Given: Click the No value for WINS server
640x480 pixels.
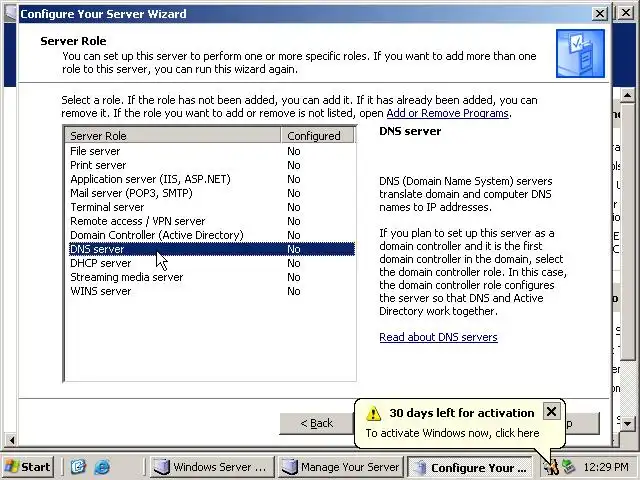Looking at the screenshot, I should (x=294, y=291).
